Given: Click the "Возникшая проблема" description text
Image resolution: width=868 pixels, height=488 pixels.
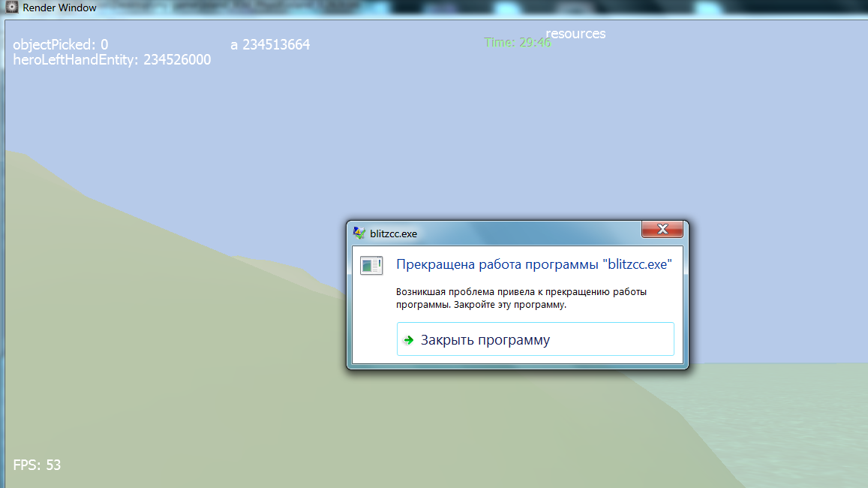Looking at the screenshot, I should (521, 298).
